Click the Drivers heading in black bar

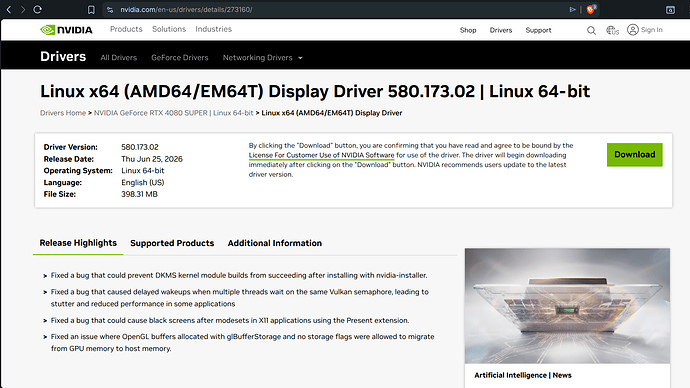63,57
